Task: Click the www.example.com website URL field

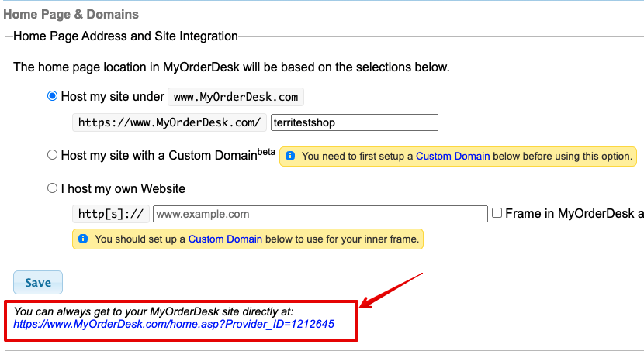Action: click(320, 214)
